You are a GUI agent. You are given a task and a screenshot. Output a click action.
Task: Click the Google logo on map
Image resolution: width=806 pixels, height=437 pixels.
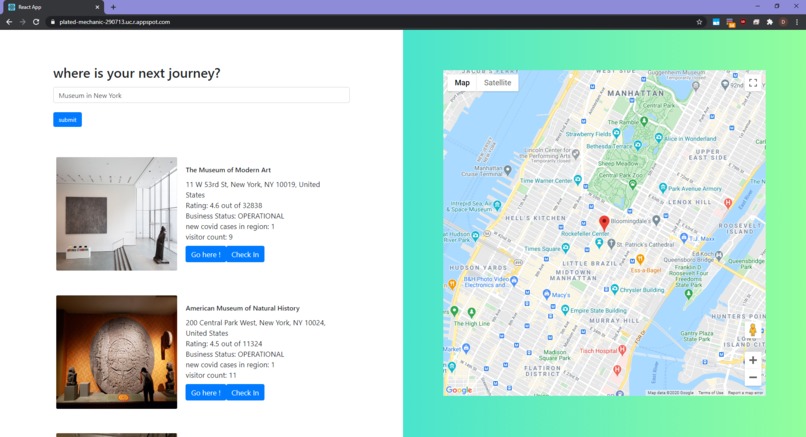point(459,390)
